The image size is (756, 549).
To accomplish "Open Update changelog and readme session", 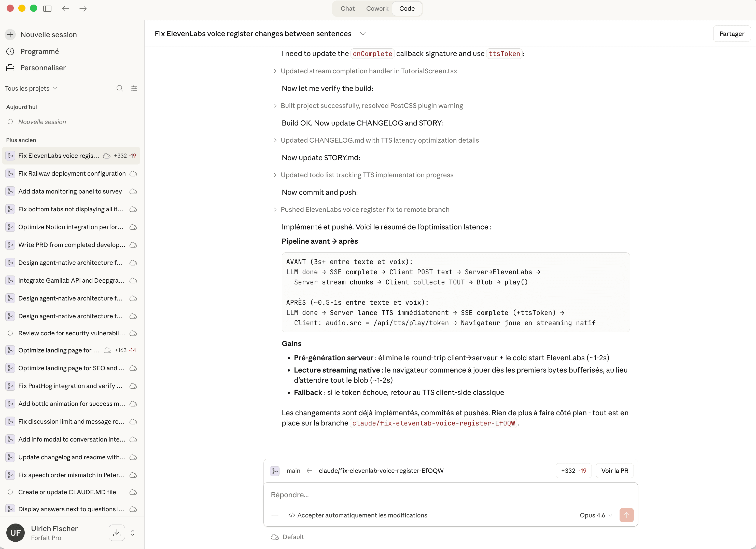I will tap(71, 457).
